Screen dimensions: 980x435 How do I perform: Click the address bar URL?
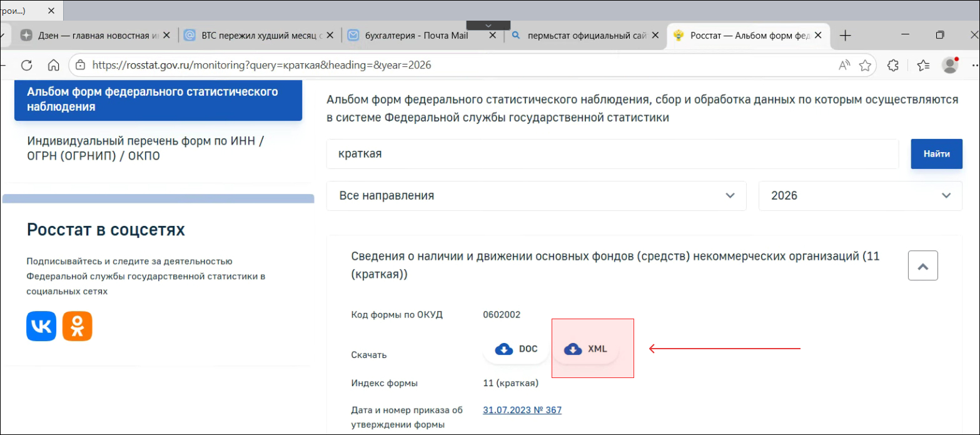pos(261,65)
